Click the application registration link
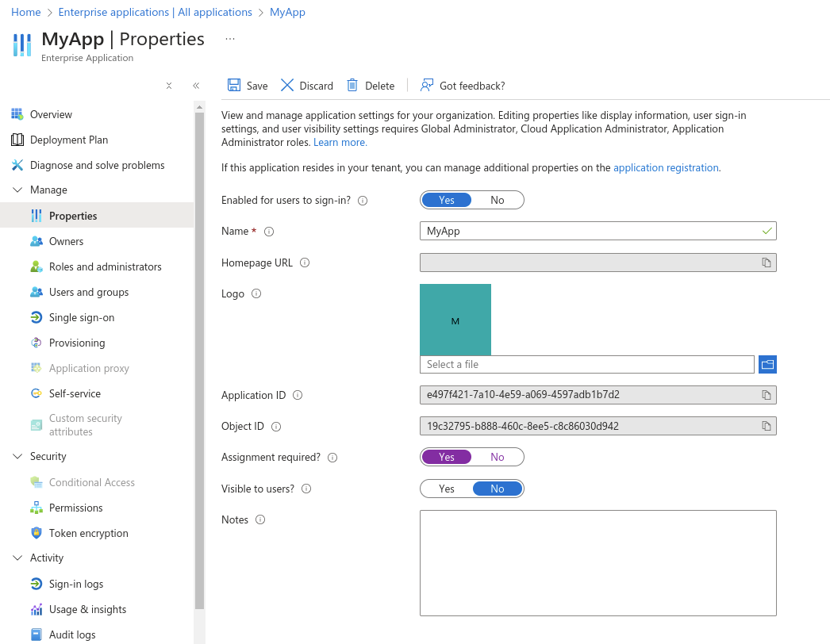Image resolution: width=830 pixels, height=644 pixels. (666, 167)
